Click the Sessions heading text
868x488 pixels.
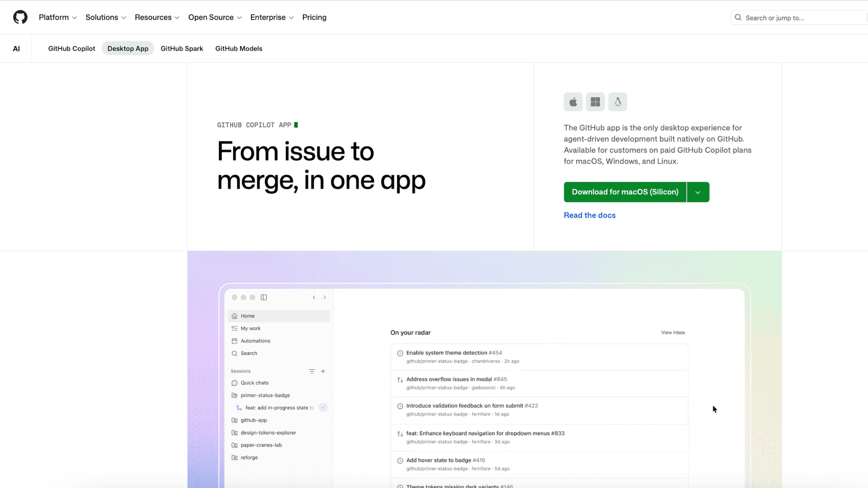click(x=241, y=371)
